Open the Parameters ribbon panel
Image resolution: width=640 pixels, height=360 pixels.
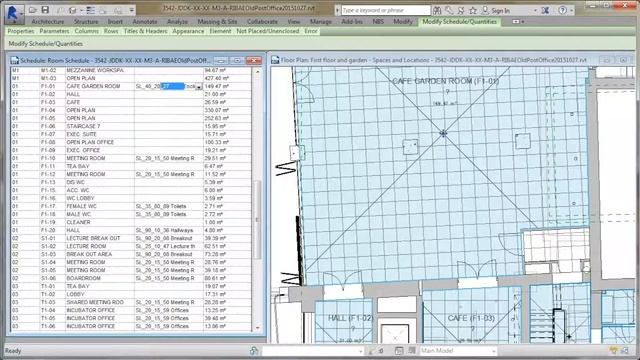tap(54, 31)
